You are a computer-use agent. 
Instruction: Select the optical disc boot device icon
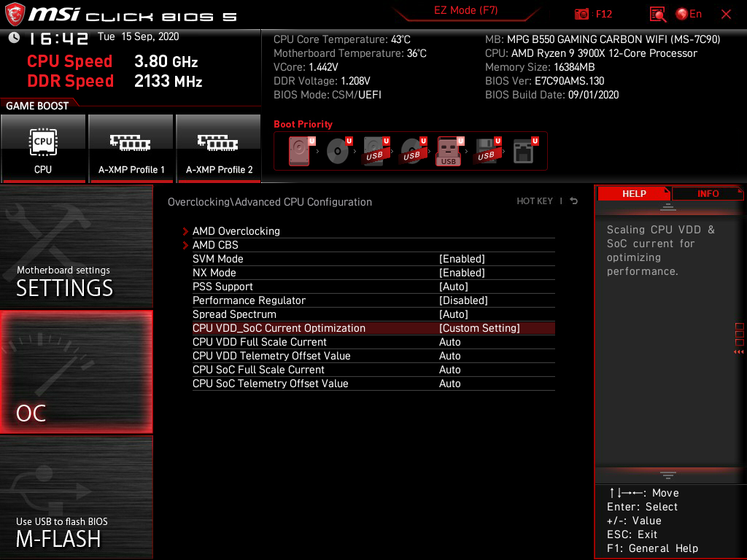pyautogui.click(x=338, y=151)
